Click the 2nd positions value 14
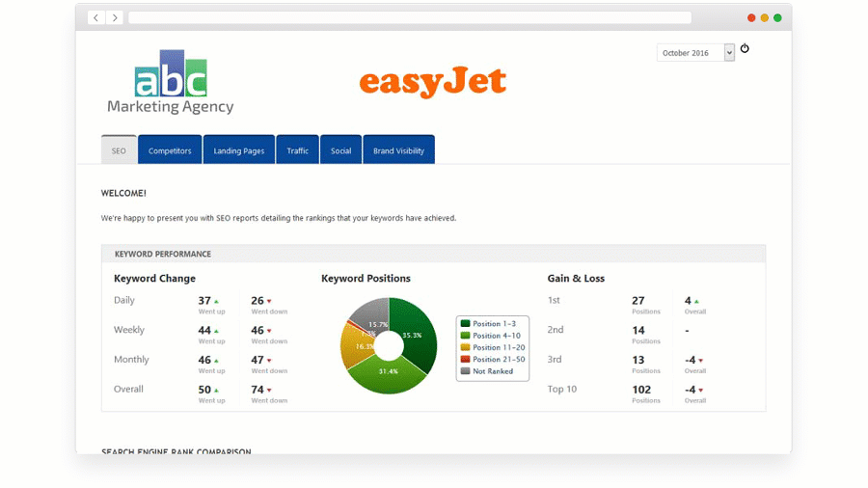The image size is (868, 488). point(638,330)
